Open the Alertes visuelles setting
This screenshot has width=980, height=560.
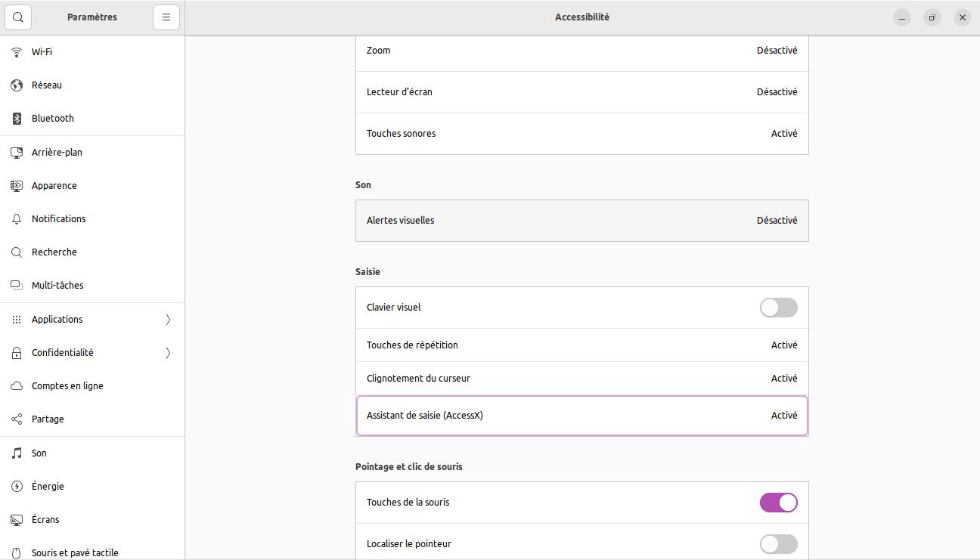(x=581, y=221)
